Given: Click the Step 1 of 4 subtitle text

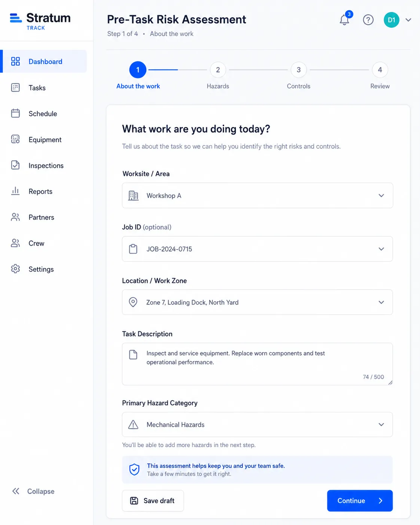Looking at the screenshot, I should coord(122,34).
